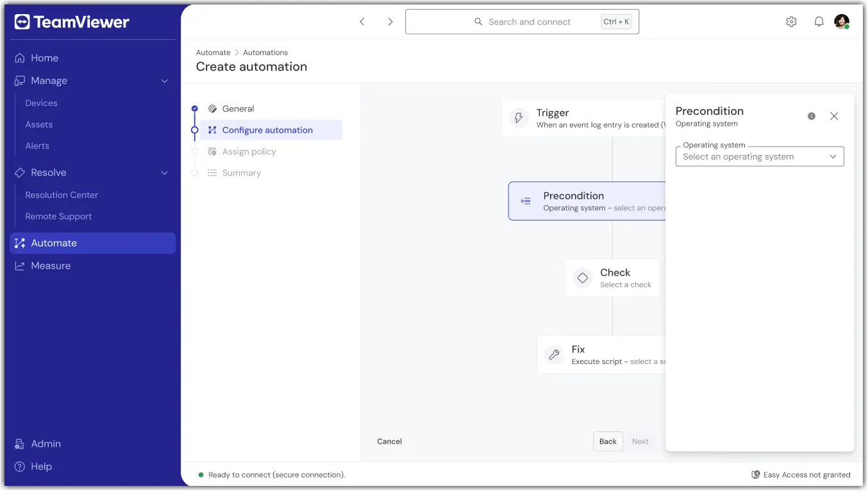Image resolution: width=868 pixels, height=491 pixels.
Task: Open the Admin section
Action: pyautogui.click(x=38, y=444)
